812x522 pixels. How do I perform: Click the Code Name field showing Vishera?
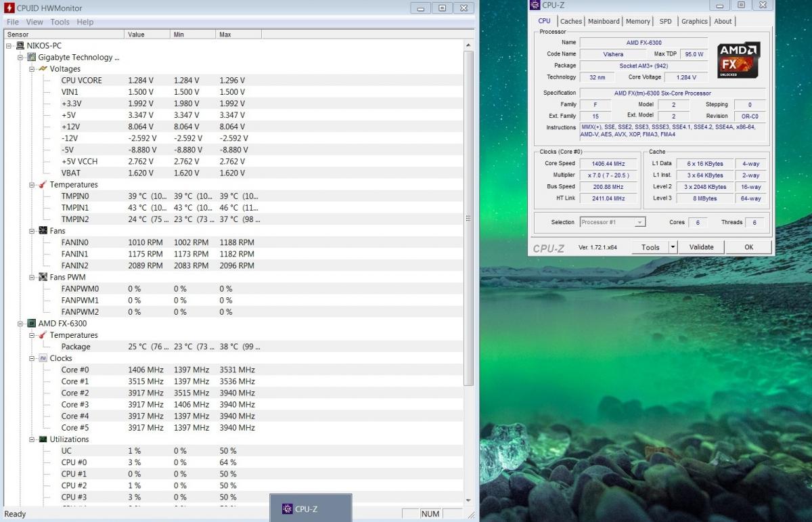[613, 54]
